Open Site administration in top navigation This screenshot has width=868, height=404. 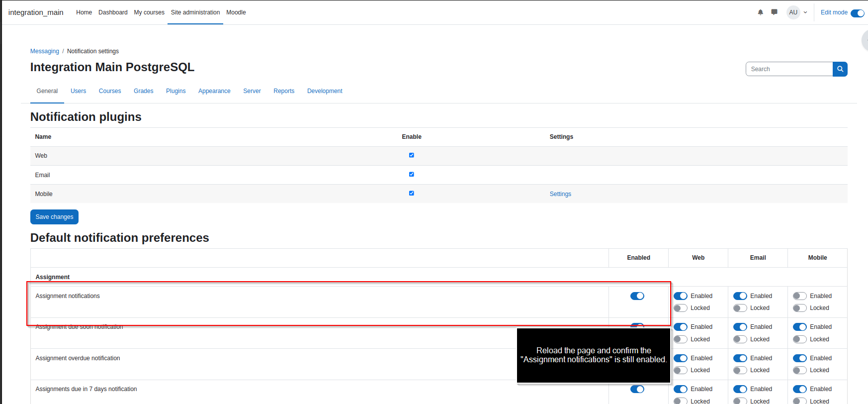[195, 12]
